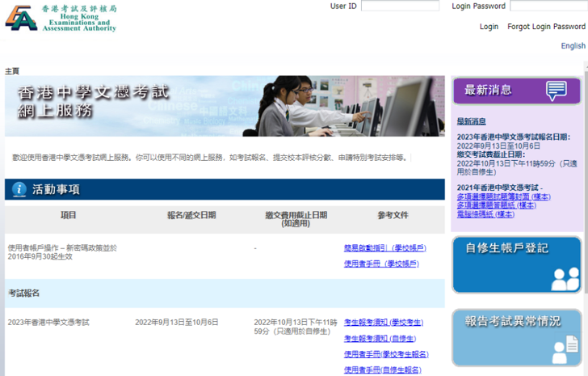The image size is (588, 376).
Task: Click the 2022年9月13日至10月6日 date cell
Action: [177, 323]
